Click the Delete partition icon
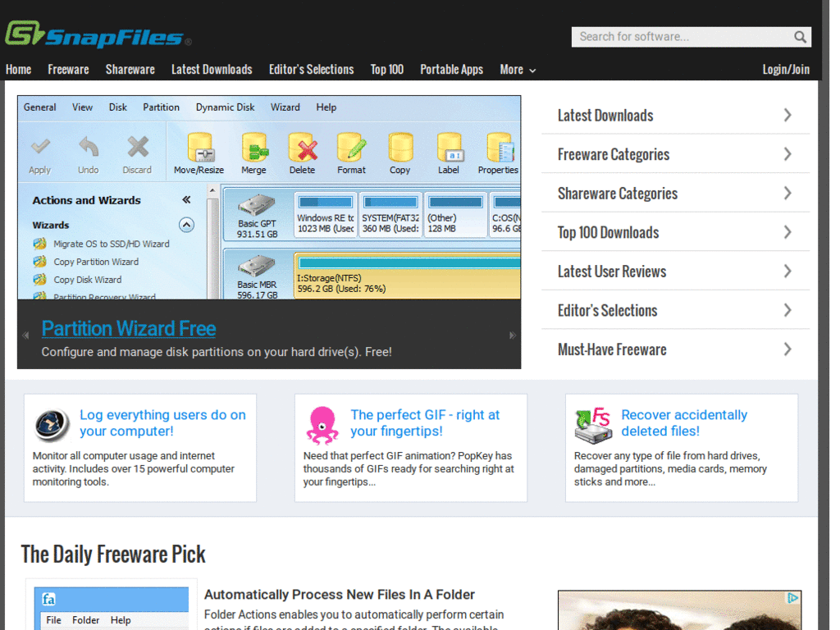The image size is (840, 630). (x=303, y=148)
